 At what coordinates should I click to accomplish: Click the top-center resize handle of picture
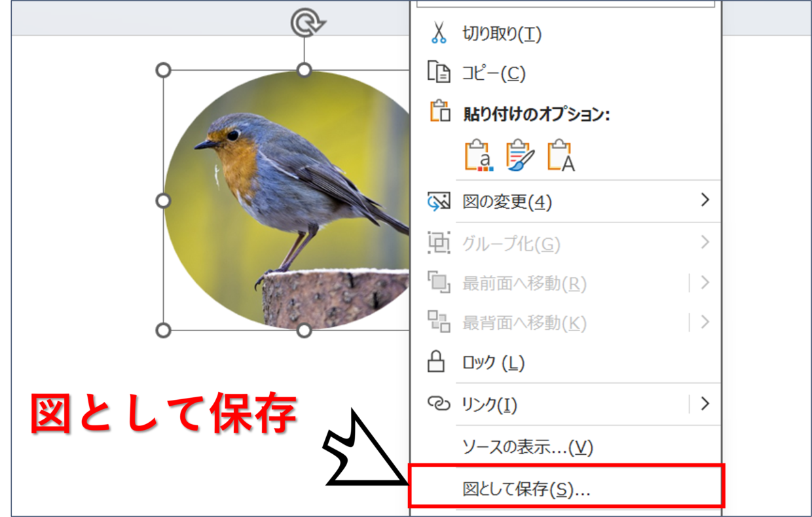click(x=304, y=69)
